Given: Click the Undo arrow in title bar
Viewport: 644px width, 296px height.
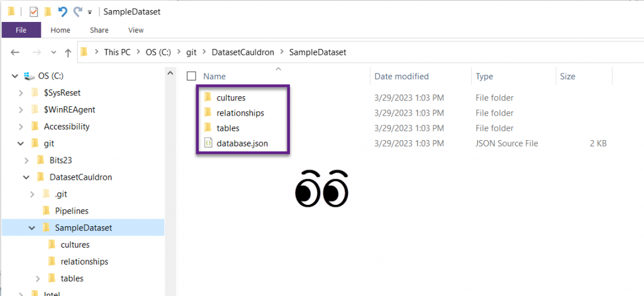Looking at the screenshot, I should pyautogui.click(x=63, y=12).
